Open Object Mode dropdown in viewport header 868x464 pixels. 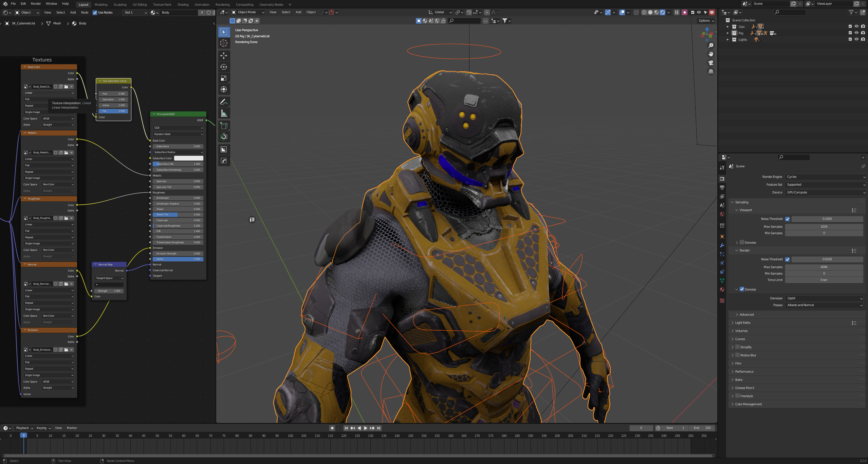(248, 12)
